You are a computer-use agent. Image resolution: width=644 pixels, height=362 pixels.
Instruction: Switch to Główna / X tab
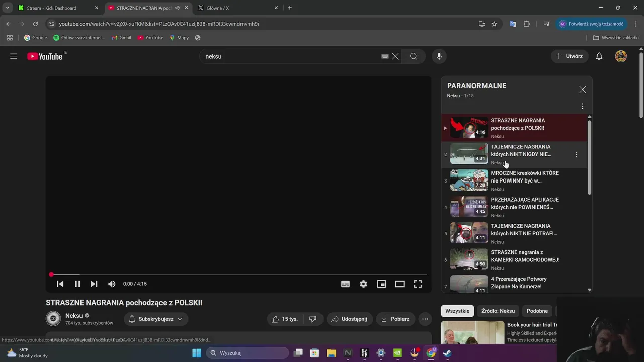[x=237, y=8]
